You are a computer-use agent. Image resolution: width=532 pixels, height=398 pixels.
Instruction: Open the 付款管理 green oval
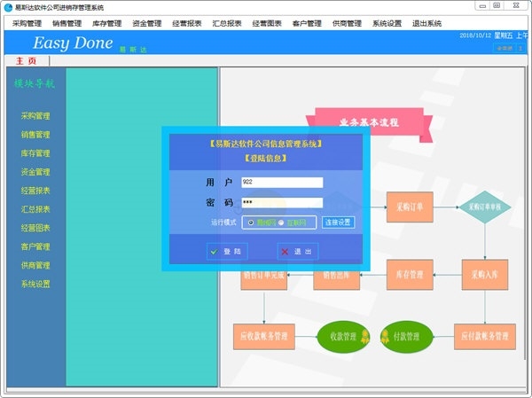tap(406, 337)
